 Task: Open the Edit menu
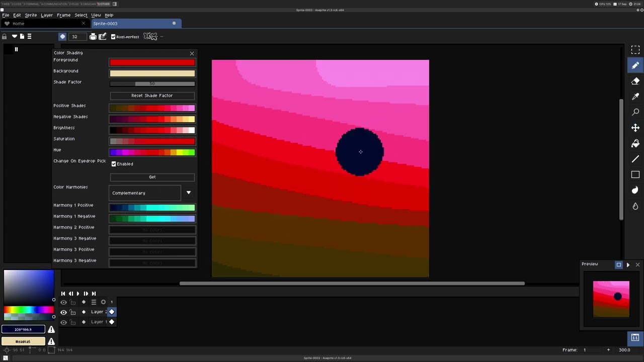(17, 15)
